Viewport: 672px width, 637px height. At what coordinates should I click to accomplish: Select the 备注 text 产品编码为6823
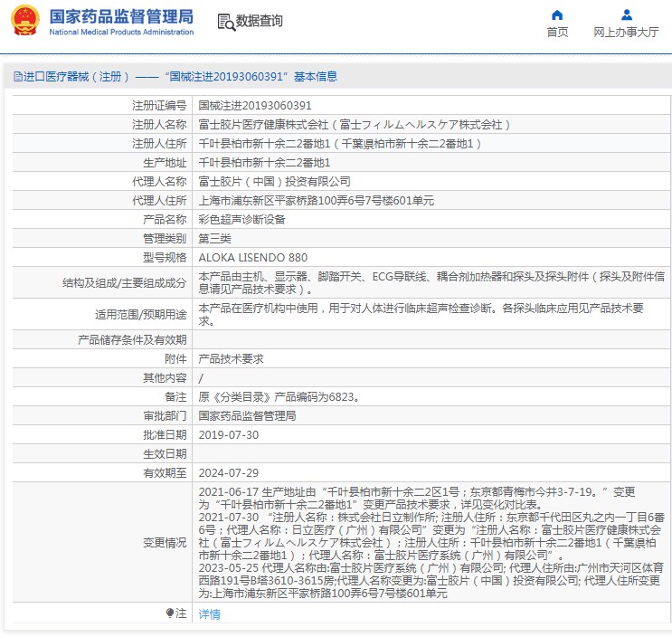[x=279, y=397]
